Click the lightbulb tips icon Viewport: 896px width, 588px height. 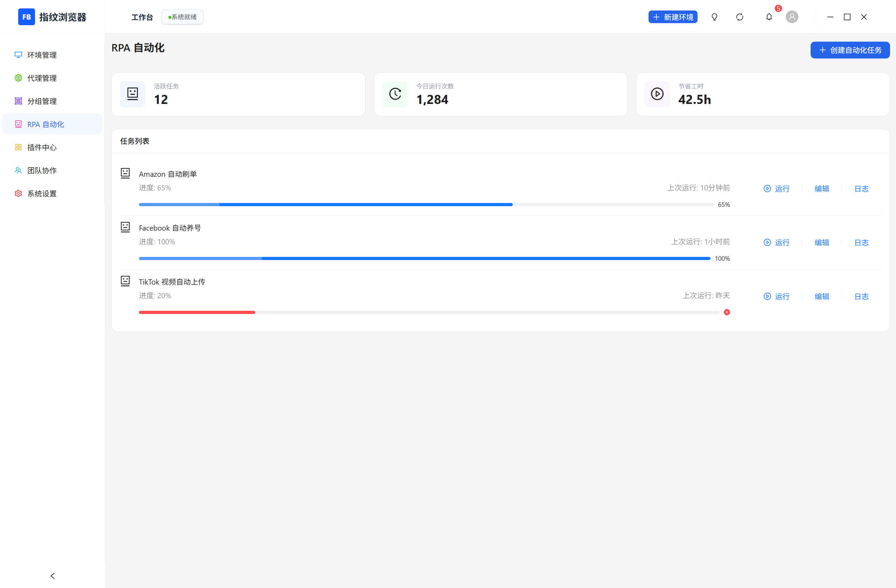click(x=714, y=17)
